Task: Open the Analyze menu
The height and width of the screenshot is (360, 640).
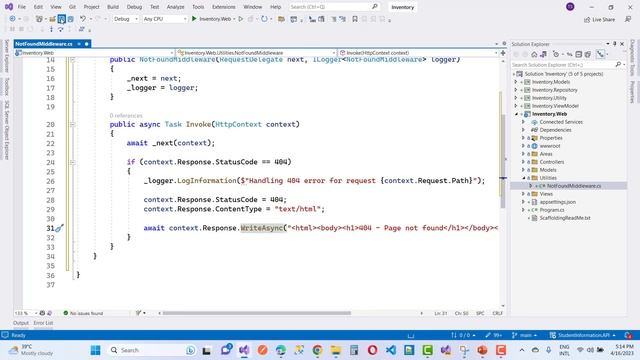Action: click(176, 7)
